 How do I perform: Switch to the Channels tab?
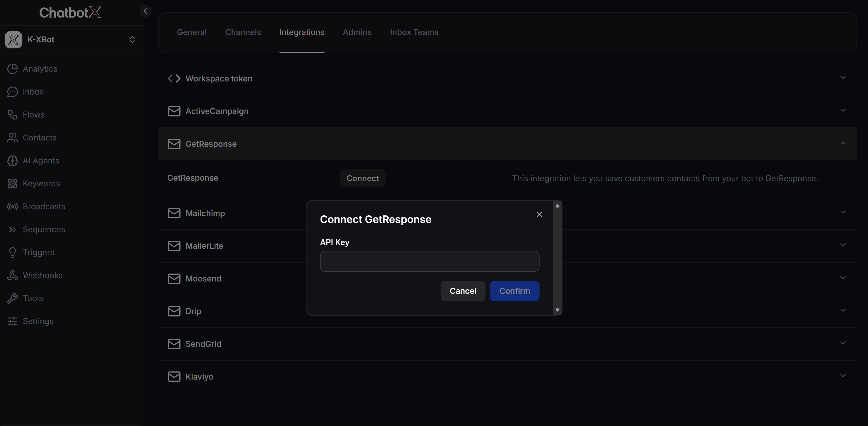click(243, 32)
